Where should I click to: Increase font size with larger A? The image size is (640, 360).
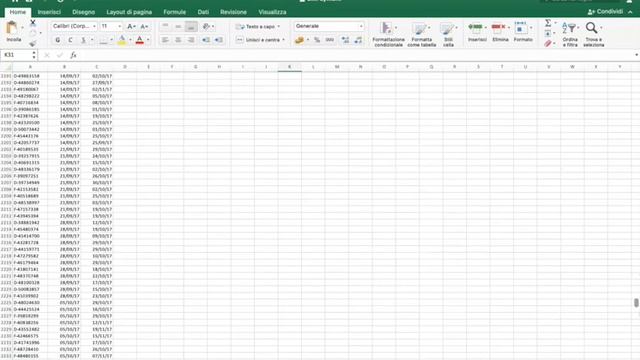coord(131,27)
